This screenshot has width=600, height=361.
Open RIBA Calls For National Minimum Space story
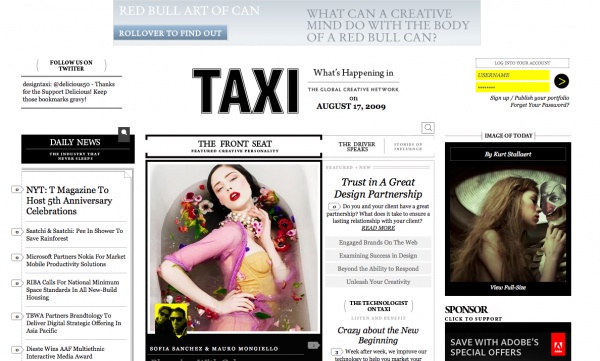click(73, 290)
